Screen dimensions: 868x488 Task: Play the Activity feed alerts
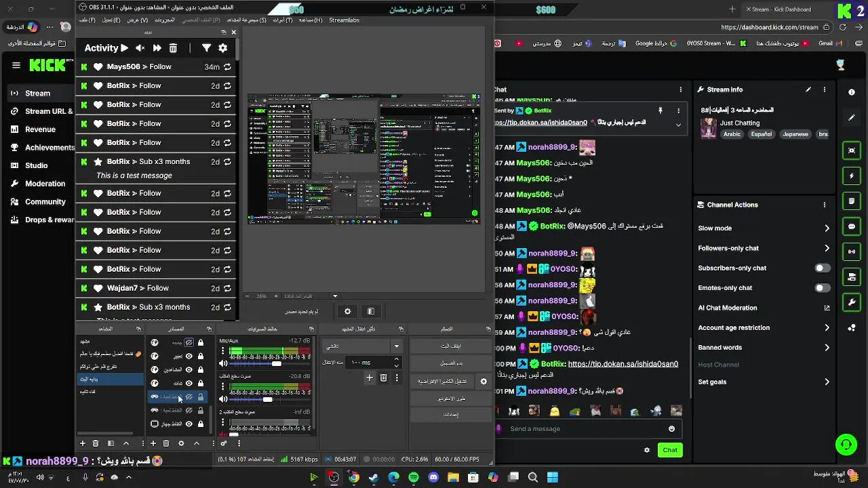(x=124, y=48)
